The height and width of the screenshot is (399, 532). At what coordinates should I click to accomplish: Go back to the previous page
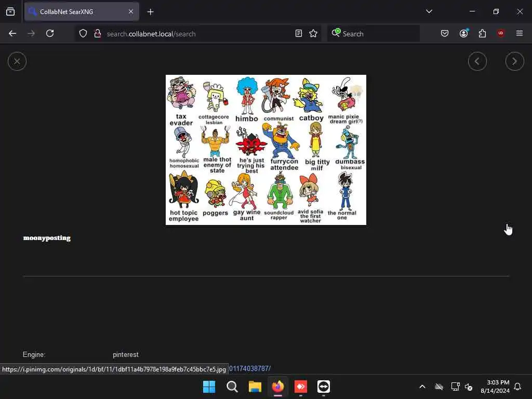click(12, 34)
